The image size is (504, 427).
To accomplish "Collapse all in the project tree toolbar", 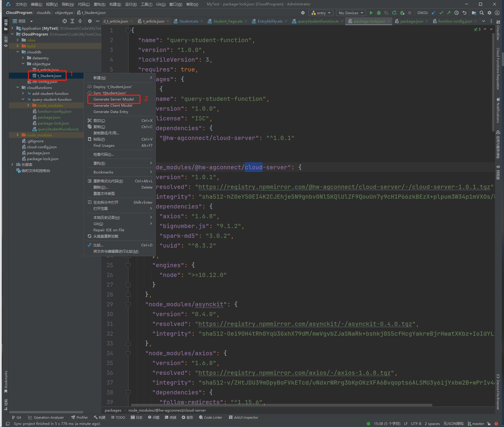I will [80, 21].
